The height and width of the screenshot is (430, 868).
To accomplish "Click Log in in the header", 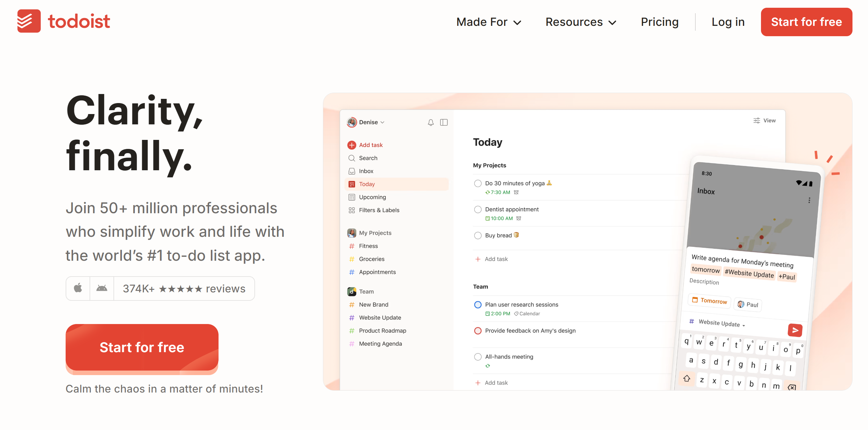I will (x=728, y=22).
